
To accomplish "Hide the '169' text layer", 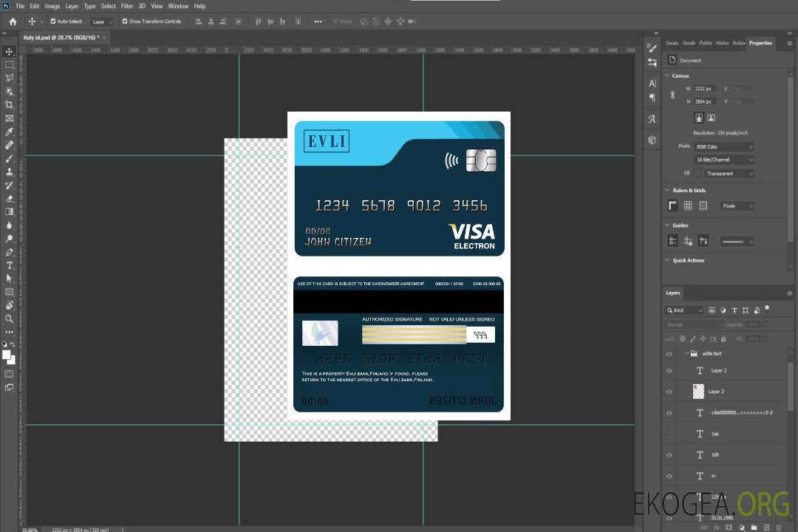I will click(669, 455).
